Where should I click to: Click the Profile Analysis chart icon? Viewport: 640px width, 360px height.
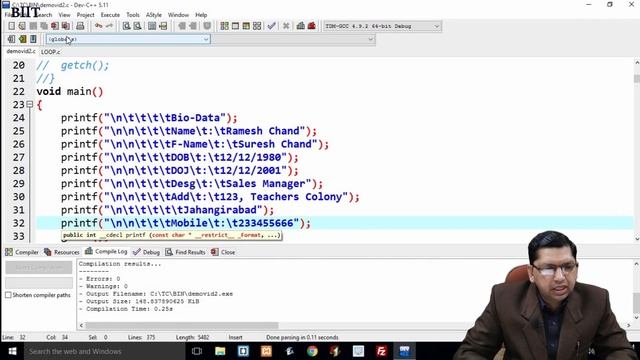[x=301, y=26]
